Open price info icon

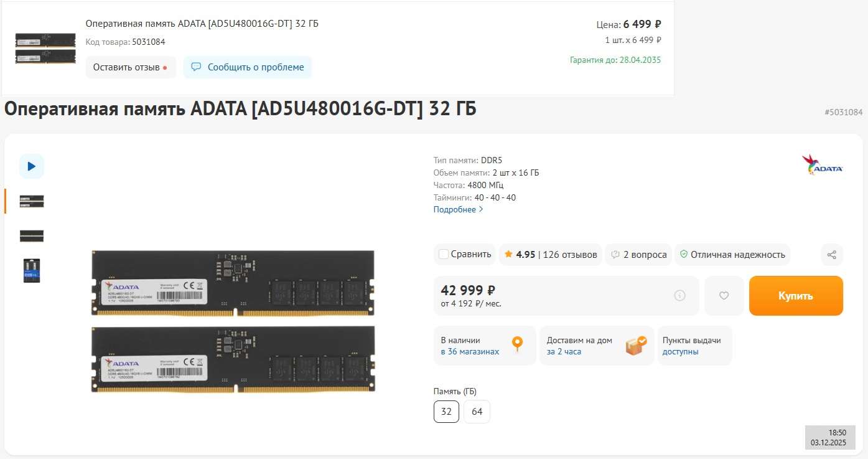coord(679,296)
